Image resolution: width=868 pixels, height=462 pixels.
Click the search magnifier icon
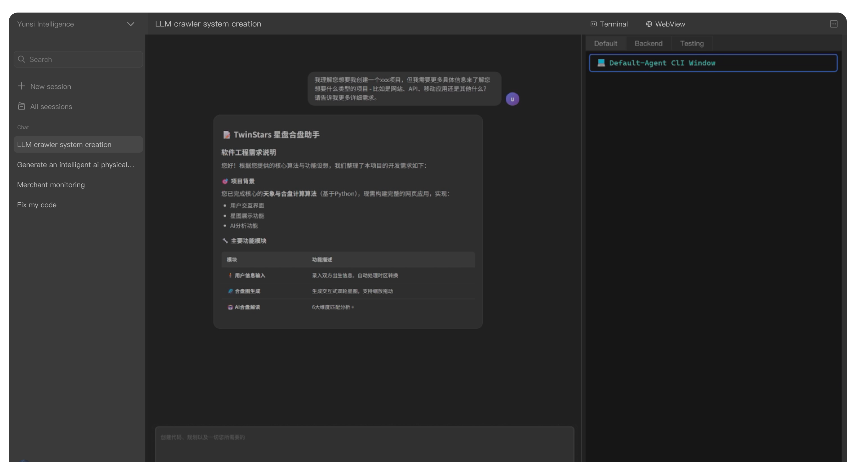[x=21, y=59]
